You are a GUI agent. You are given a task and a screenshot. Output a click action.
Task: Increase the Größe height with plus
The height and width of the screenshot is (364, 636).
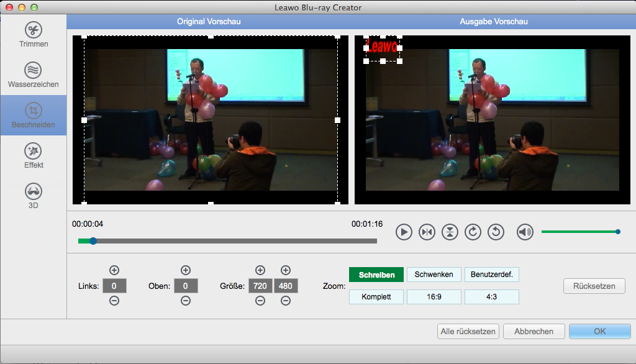[286, 270]
